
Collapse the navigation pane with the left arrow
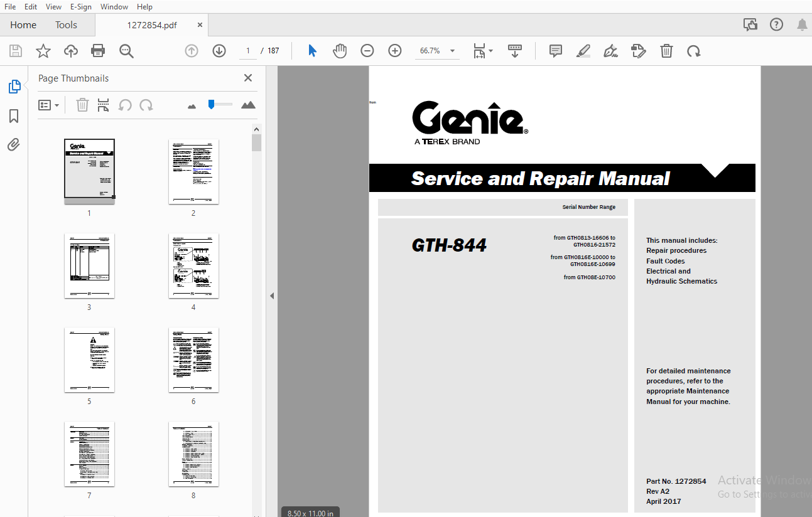[x=272, y=296]
